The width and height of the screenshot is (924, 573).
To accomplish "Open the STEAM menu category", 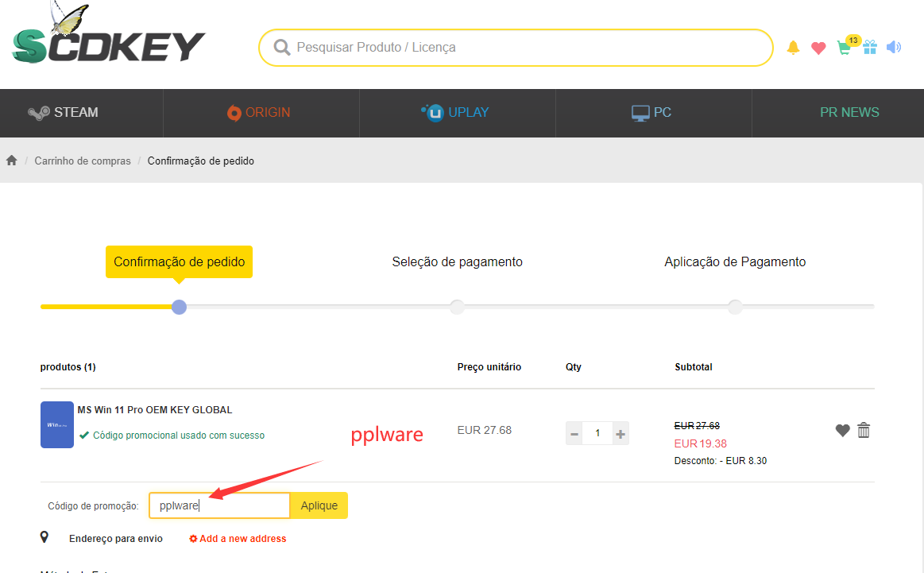I will tap(64, 113).
